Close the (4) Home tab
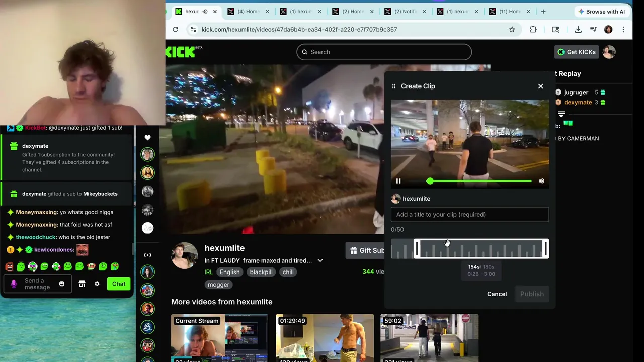This screenshot has height=362, width=644. click(267, 11)
